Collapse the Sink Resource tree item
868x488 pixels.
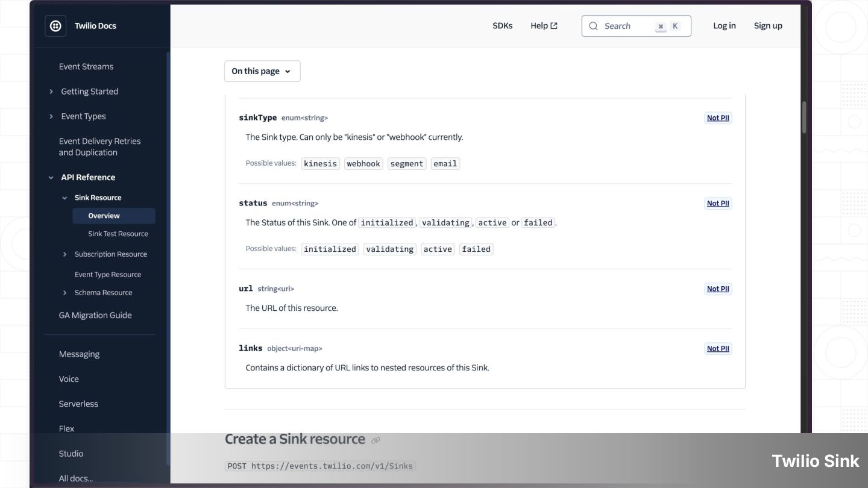65,198
